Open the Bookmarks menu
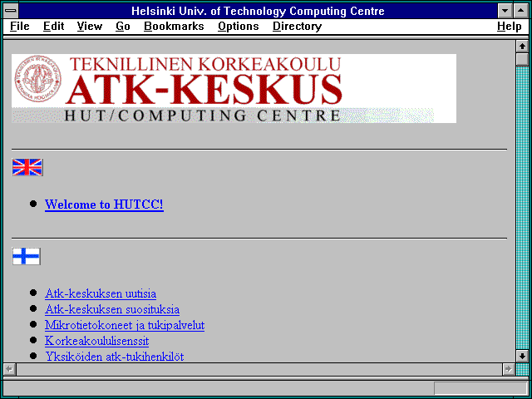532x399 pixels. (x=174, y=26)
